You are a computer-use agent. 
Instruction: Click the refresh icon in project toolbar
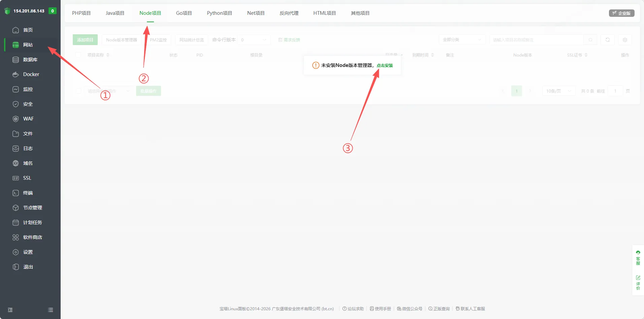pyautogui.click(x=608, y=40)
